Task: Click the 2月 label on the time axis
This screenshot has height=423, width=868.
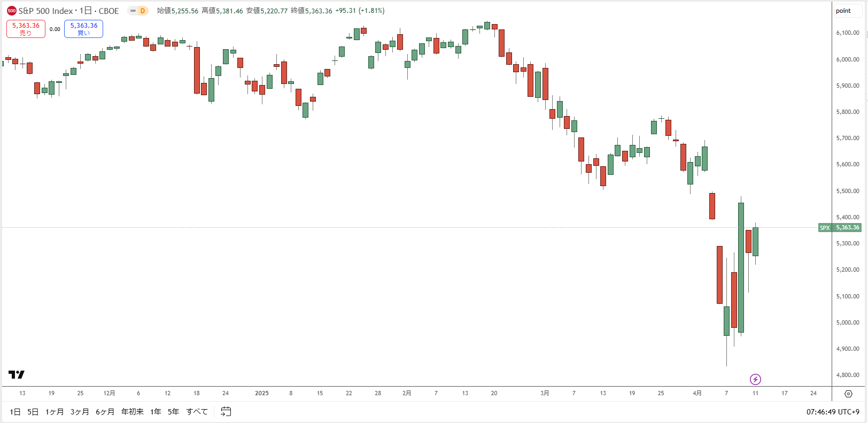Action: point(407,393)
